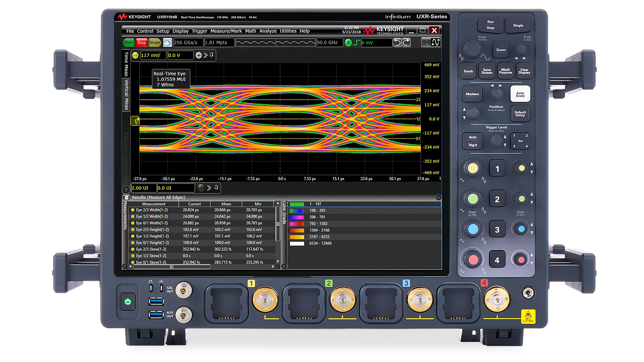Click the redo arrow in the toolbar
Screen dimensions: 644x362
[406, 43]
